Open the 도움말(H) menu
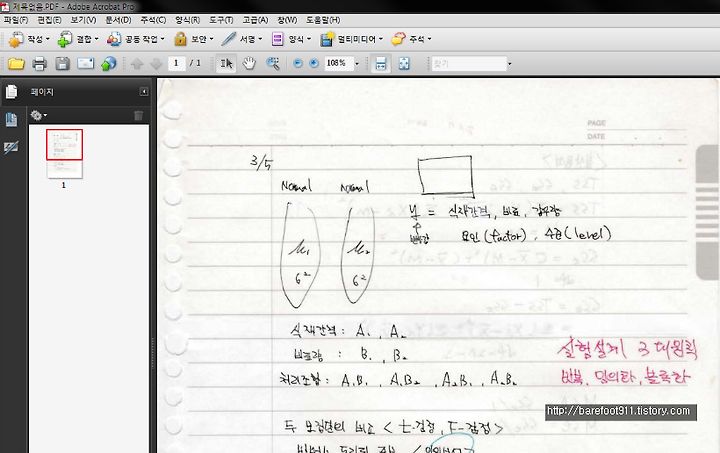The height and width of the screenshot is (453, 720). 323,20
